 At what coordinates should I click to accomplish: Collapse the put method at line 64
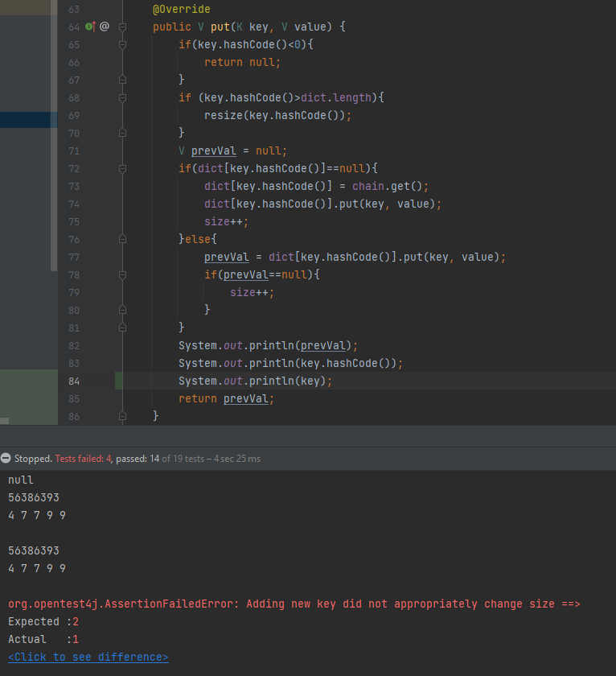click(x=122, y=27)
